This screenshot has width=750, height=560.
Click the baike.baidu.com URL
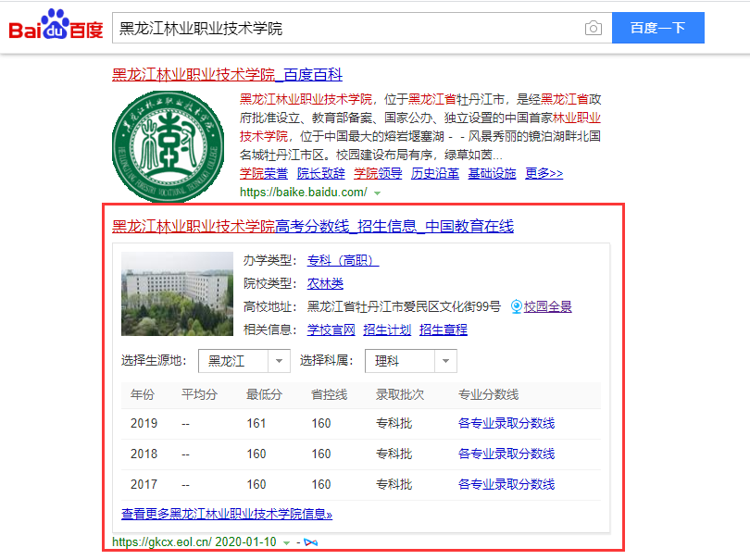[x=304, y=193]
